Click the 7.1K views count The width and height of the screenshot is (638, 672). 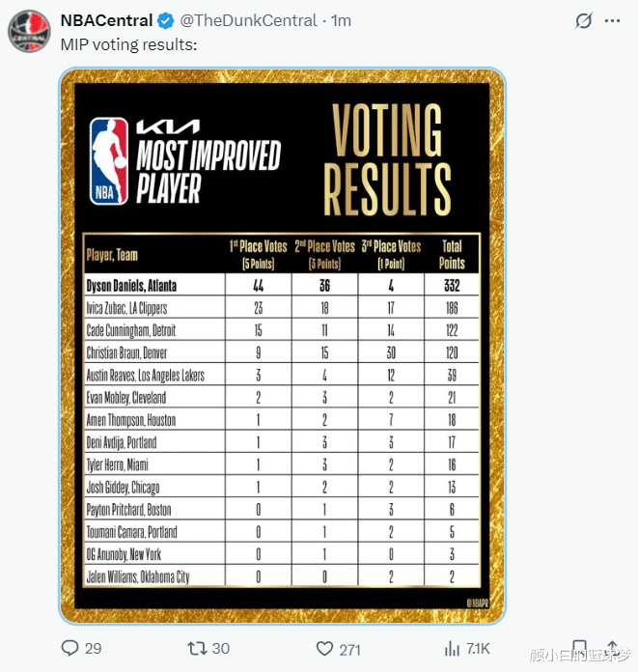479,648
